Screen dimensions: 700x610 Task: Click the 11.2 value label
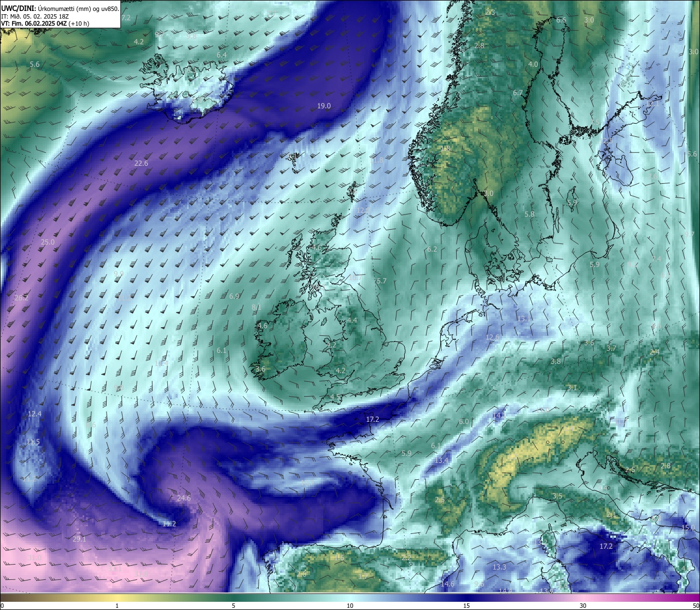click(169, 524)
